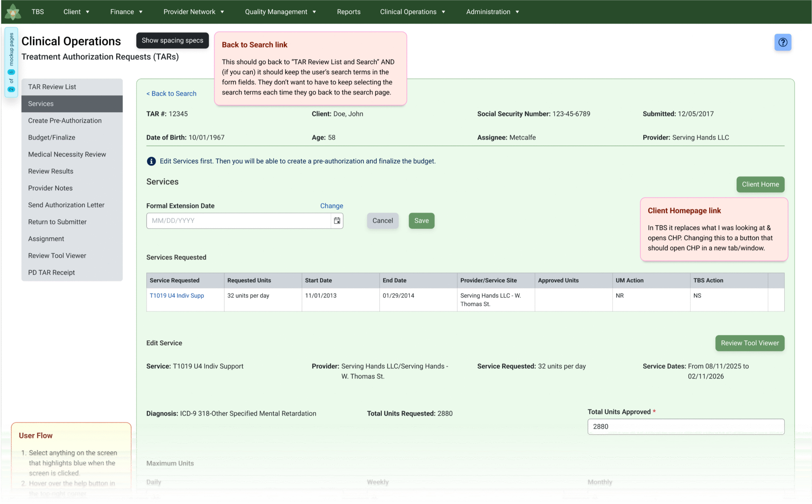Expand the Finance menu dropdown
Image resolution: width=812 pixels, height=504 pixels.
pyautogui.click(x=126, y=12)
